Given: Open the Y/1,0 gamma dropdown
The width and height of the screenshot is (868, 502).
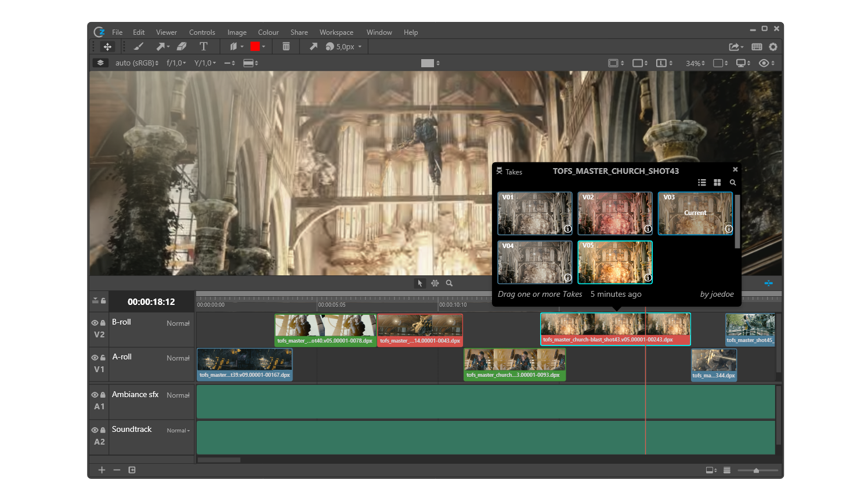Looking at the screenshot, I should [205, 63].
